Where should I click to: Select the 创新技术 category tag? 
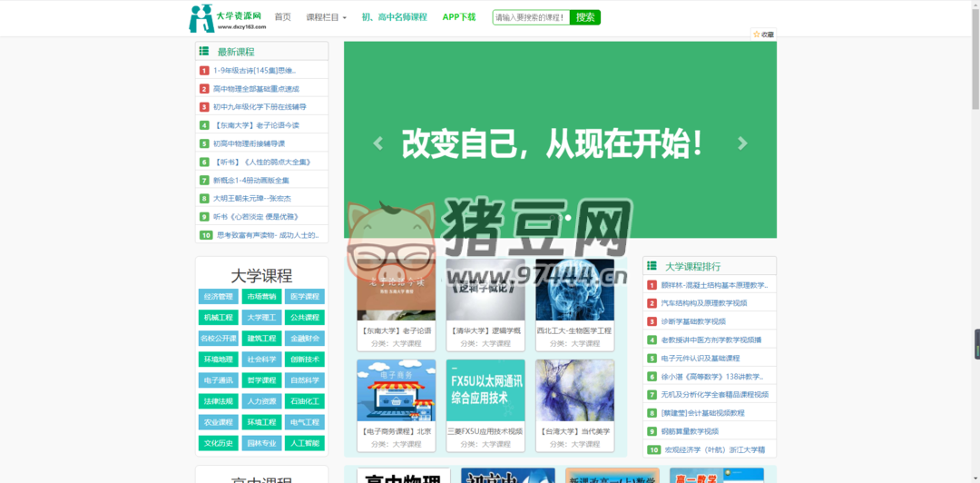305,360
